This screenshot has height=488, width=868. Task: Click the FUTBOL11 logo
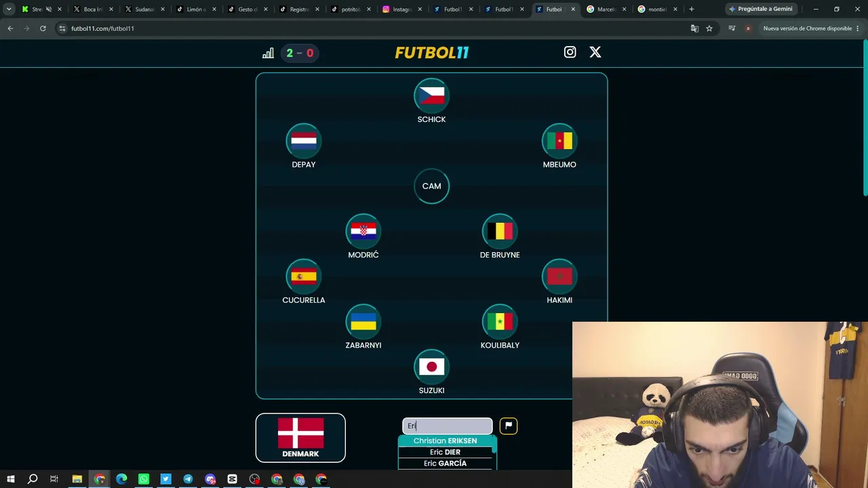432,53
